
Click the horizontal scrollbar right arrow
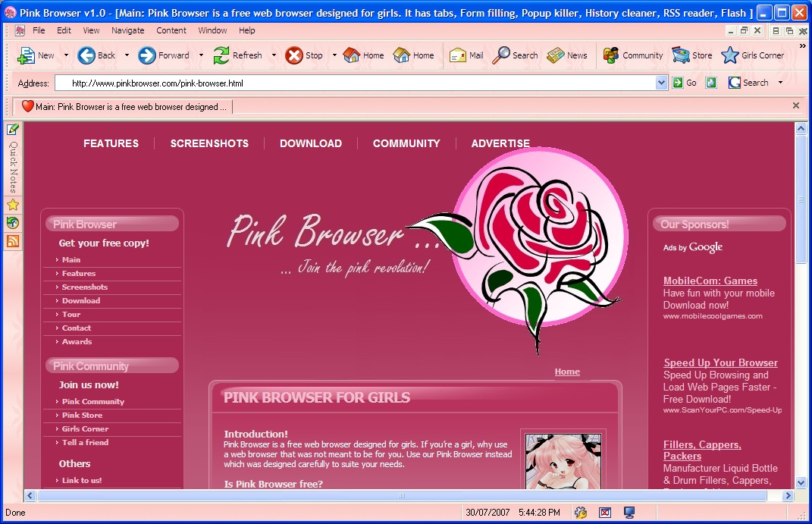[788, 495]
